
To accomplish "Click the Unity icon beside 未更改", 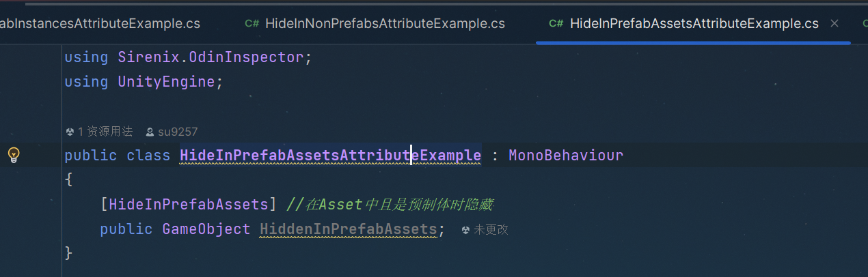I will tap(466, 230).
